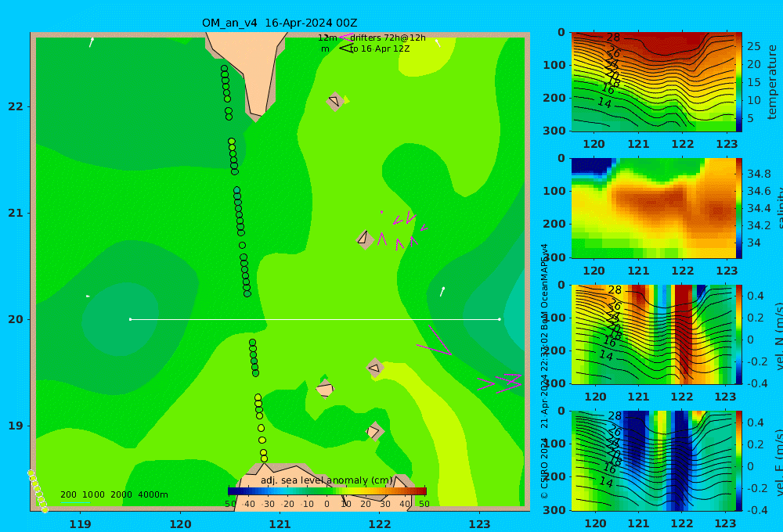Click the map title OM_an_v4 16-Apr-2024 00Z
The image size is (783, 532).
[x=280, y=23]
